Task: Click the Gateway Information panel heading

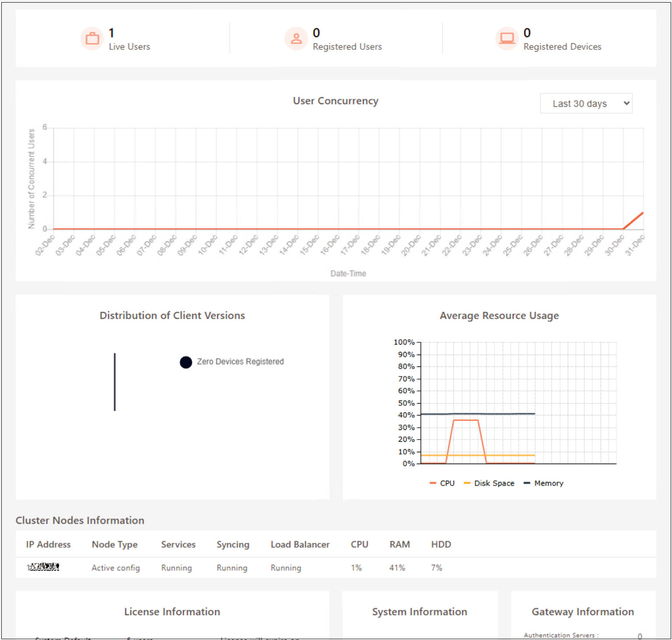Action: (583, 612)
